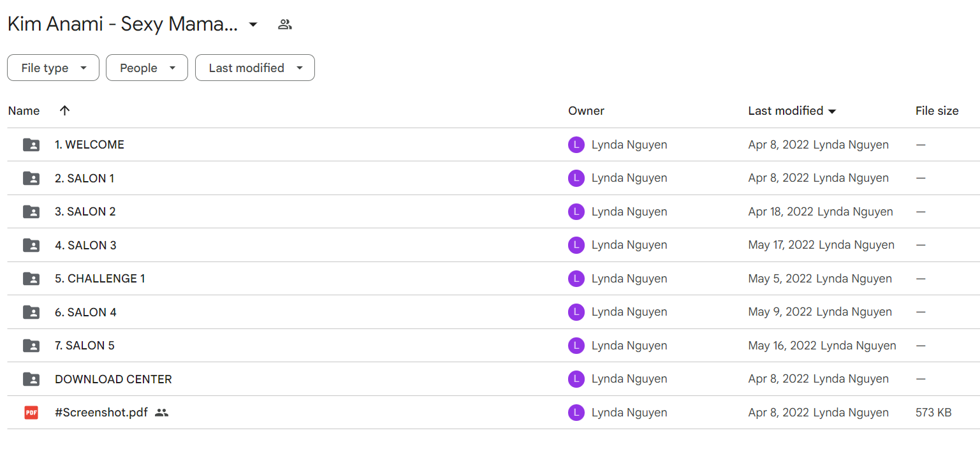Click May 16, 2022 date for 7. SALON 5
This screenshot has height=470, width=980.
pyautogui.click(x=783, y=346)
